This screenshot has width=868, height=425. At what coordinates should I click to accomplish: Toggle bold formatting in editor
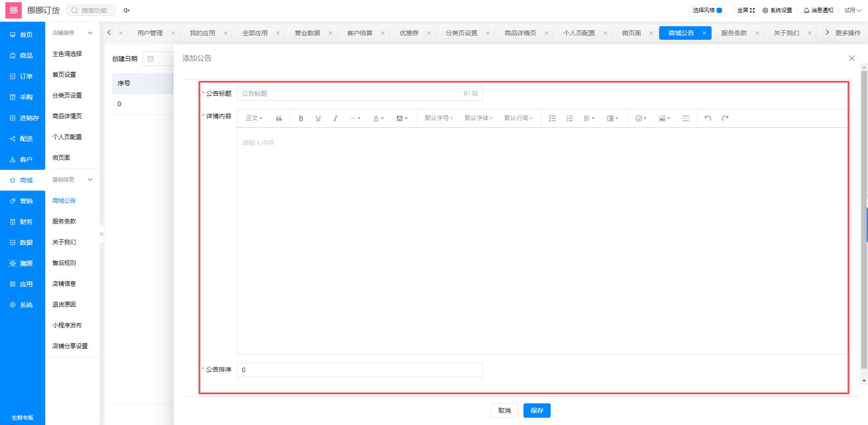301,118
